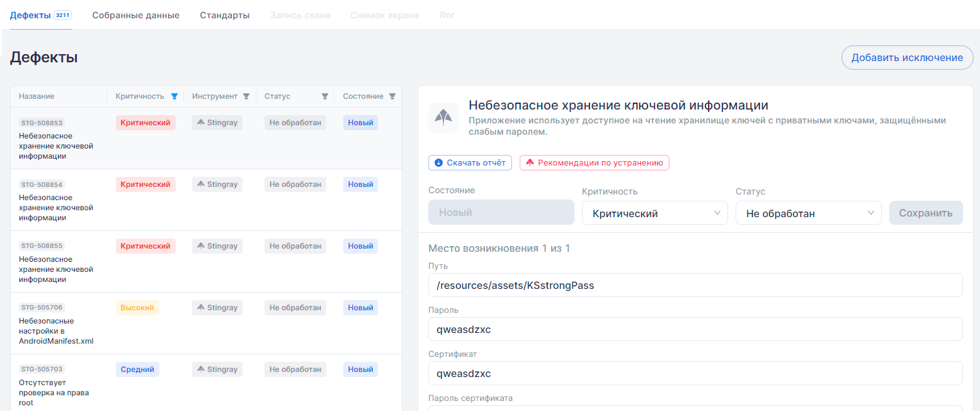Click the Статус column filter icon

[325, 96]
